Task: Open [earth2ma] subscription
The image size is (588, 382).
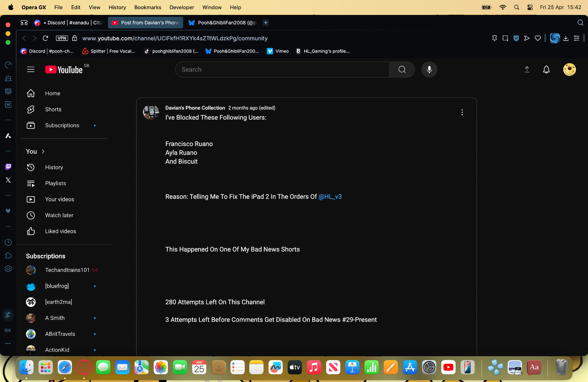Action: (65, 302)
